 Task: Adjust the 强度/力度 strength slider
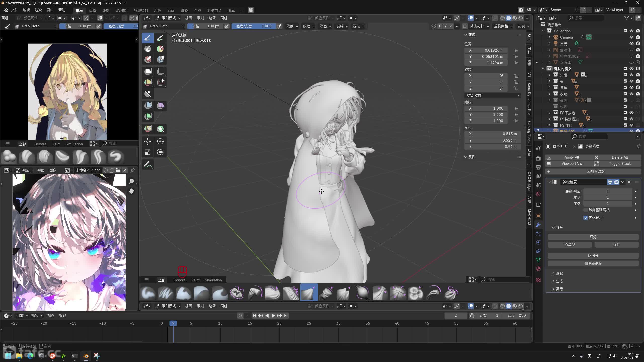[254, 26]
